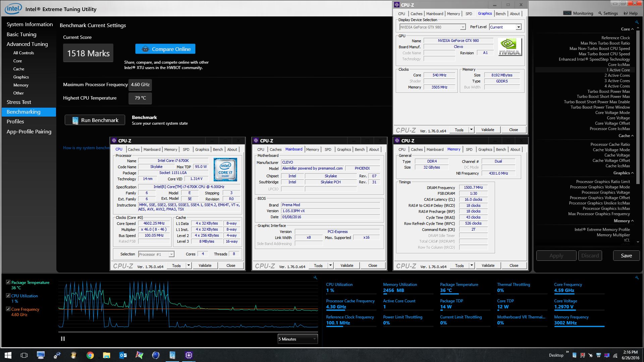Click the wrench icon above the monitor stats panel

point(637,278)
